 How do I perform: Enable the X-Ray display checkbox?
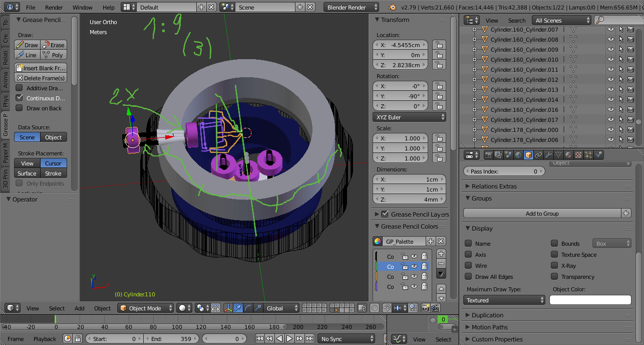point(554,265)
